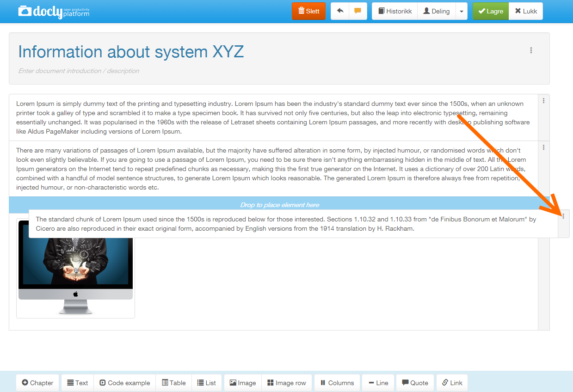573x392 pixels.
Task: Add a Text element
Action: [78, 383]
